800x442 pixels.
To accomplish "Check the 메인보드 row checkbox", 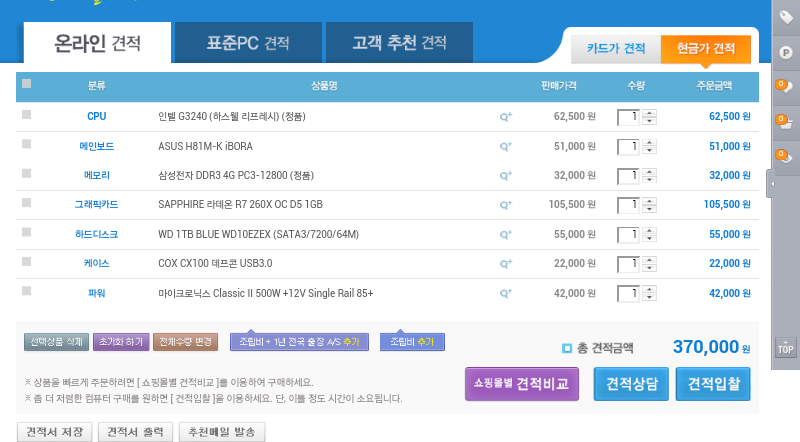I will coord(27,144).
